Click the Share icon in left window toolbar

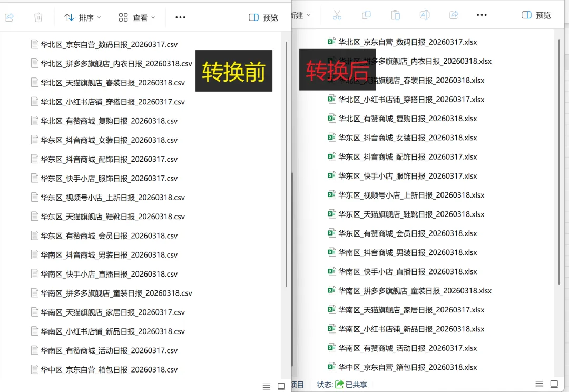pos(9,17)
